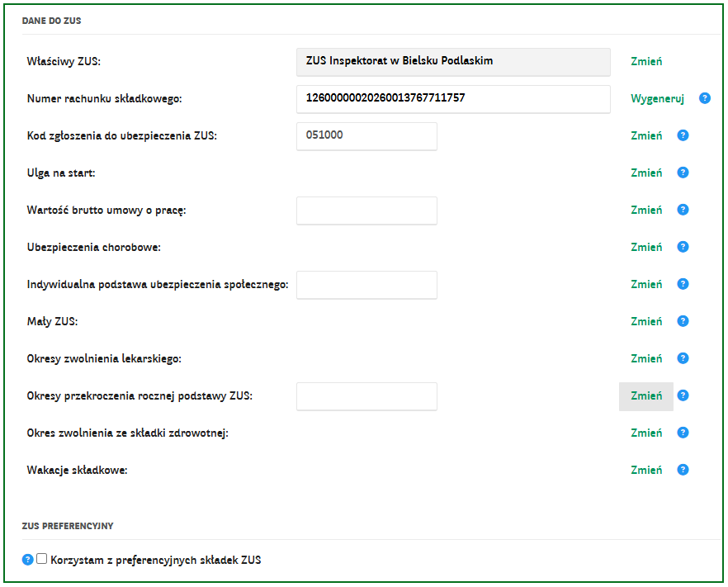This screenshot has width=728, height=587.
Task: Open help icon next to preferencyjnych składek checkbox
Action: (x=27, y=560)
